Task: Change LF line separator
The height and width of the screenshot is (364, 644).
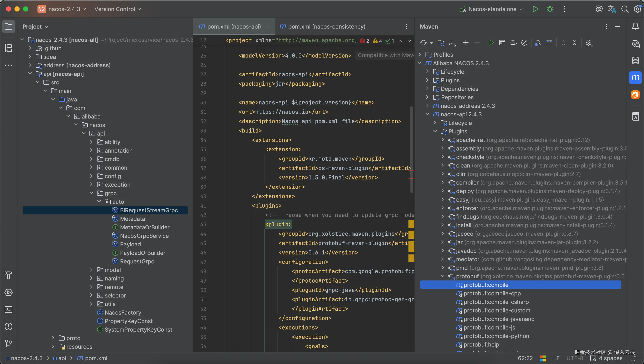Action: 556,358
